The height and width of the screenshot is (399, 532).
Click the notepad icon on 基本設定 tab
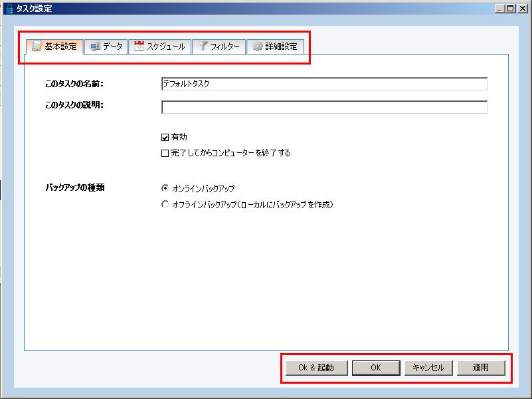[37, 46]
